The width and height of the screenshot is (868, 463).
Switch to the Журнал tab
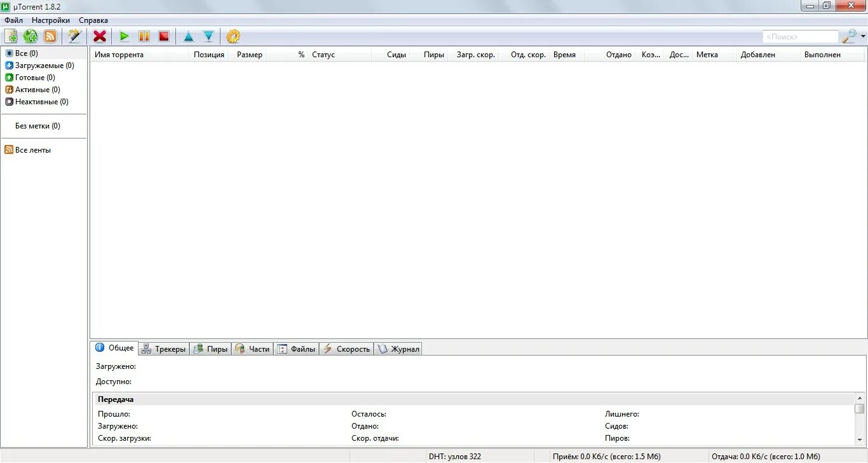coord(398,349)
